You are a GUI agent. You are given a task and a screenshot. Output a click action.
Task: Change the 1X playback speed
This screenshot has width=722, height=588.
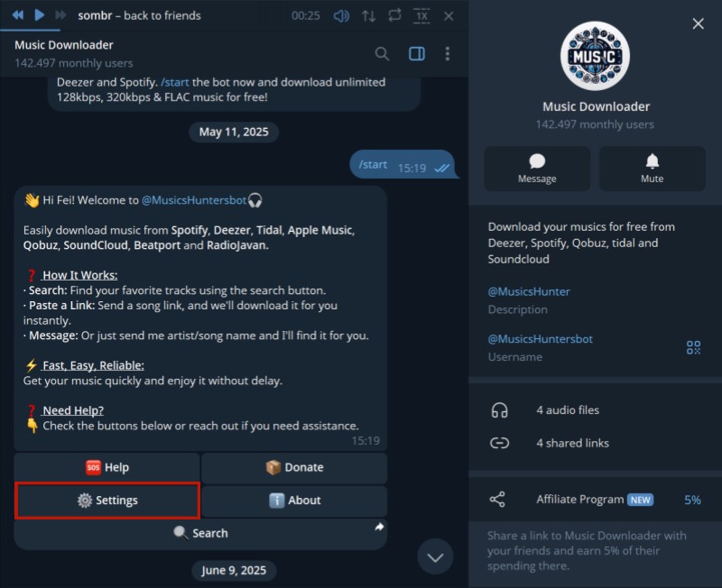pos(421,14)
